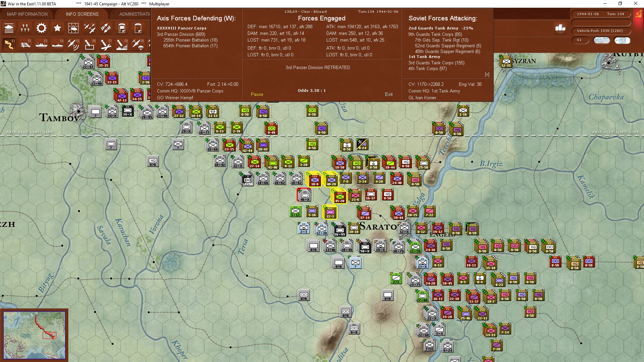Toggle F7 bomb airfield mode

point(106,44)
